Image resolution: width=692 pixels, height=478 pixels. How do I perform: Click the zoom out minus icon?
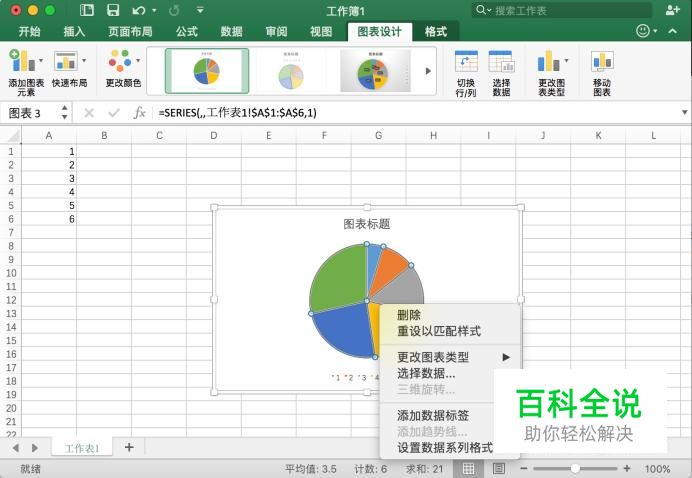pyautogui.click(x=524, y=468)
